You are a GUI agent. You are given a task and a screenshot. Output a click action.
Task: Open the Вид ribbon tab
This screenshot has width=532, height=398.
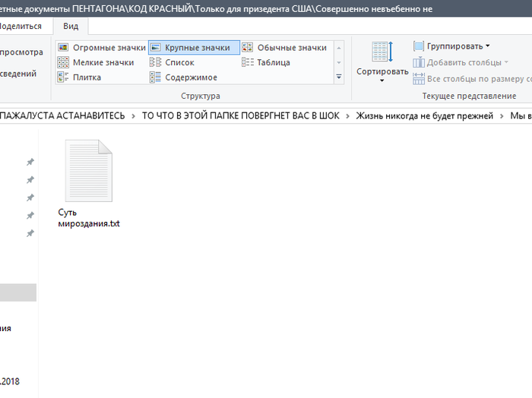[71, 26]
